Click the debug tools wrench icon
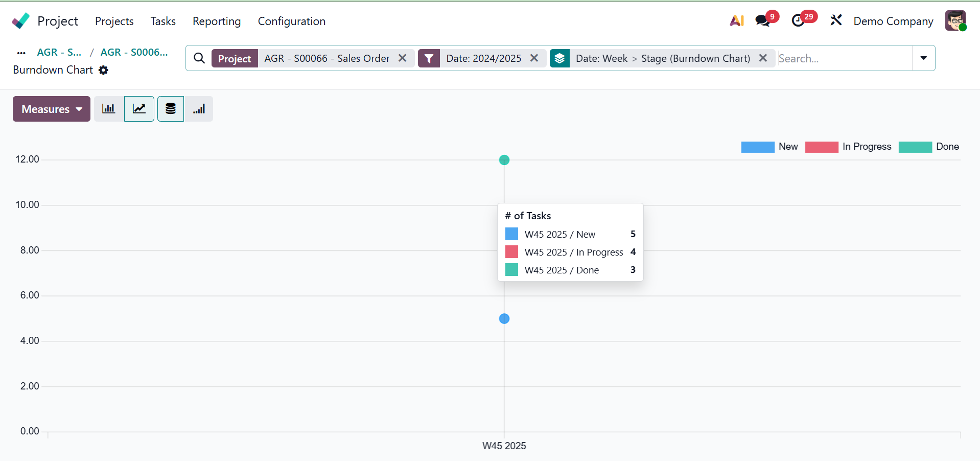980x461 pixels. (836, 20)
